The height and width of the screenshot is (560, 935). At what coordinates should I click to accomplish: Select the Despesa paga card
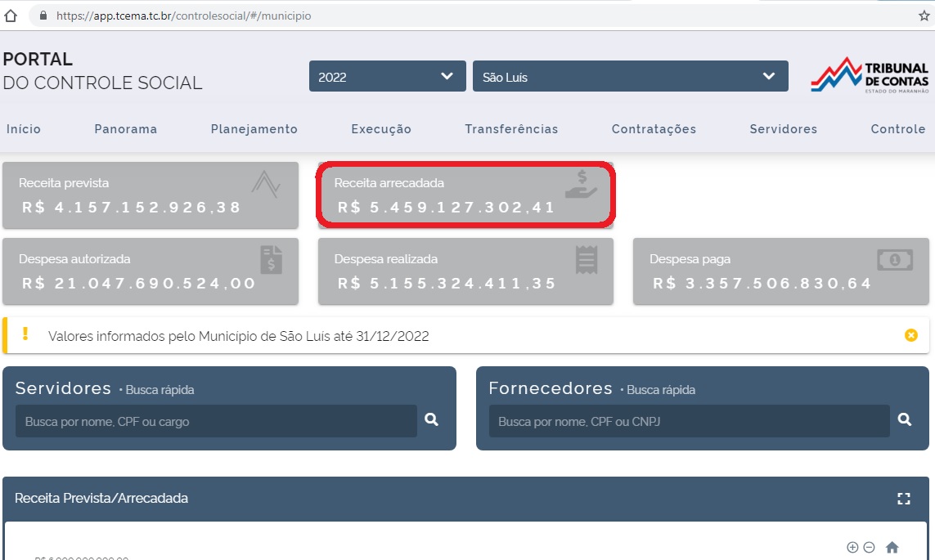780,271
